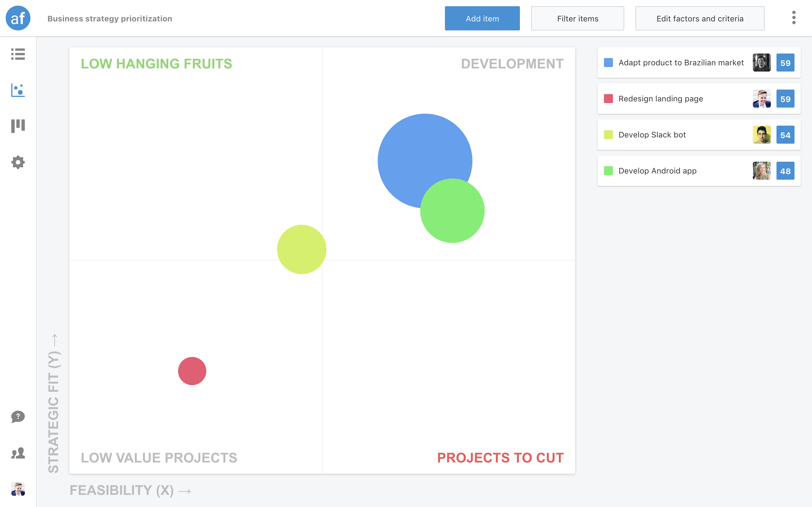Image resolution: width=812 pixels, height=507 pixels.
Task: Click the Business strategy prioritization title
Action: (110, 18)
